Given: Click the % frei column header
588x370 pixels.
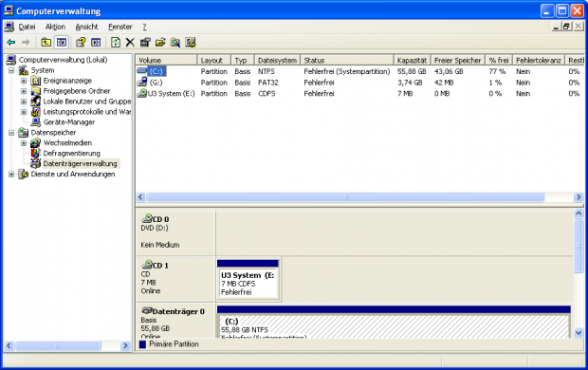Looking at the screenshot, I should coord(499,61).
